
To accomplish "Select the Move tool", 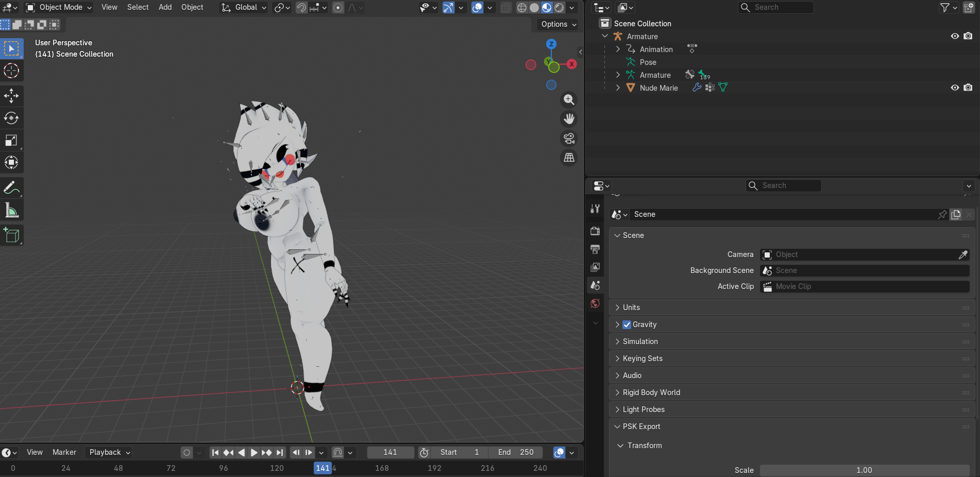I will pos(11,95).
